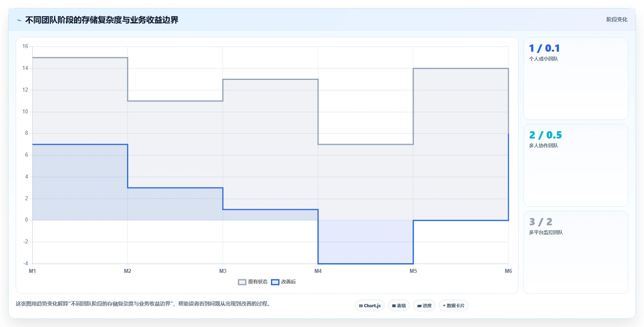Click the -4 y-axis value
644x327 pixels.
point(25,264)
